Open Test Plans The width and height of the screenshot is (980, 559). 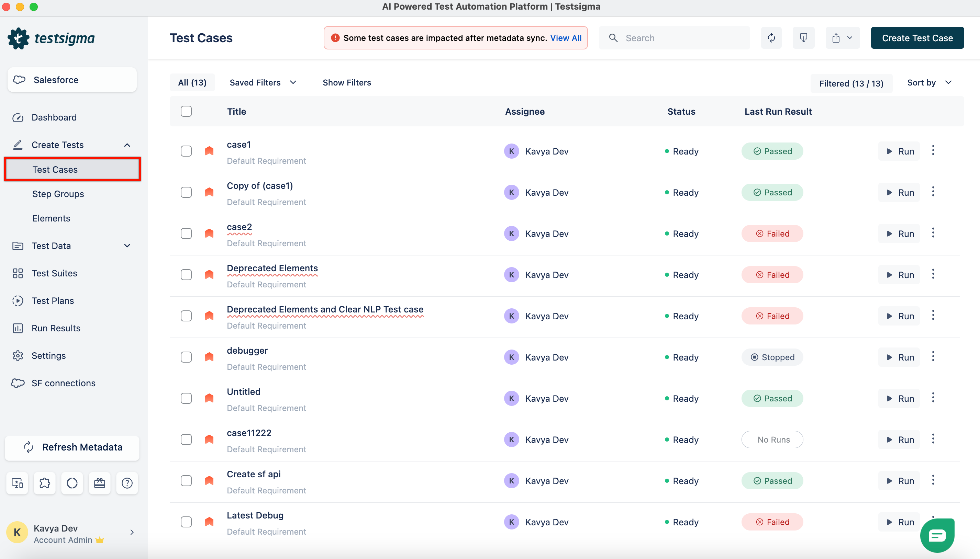click(53, 301)
